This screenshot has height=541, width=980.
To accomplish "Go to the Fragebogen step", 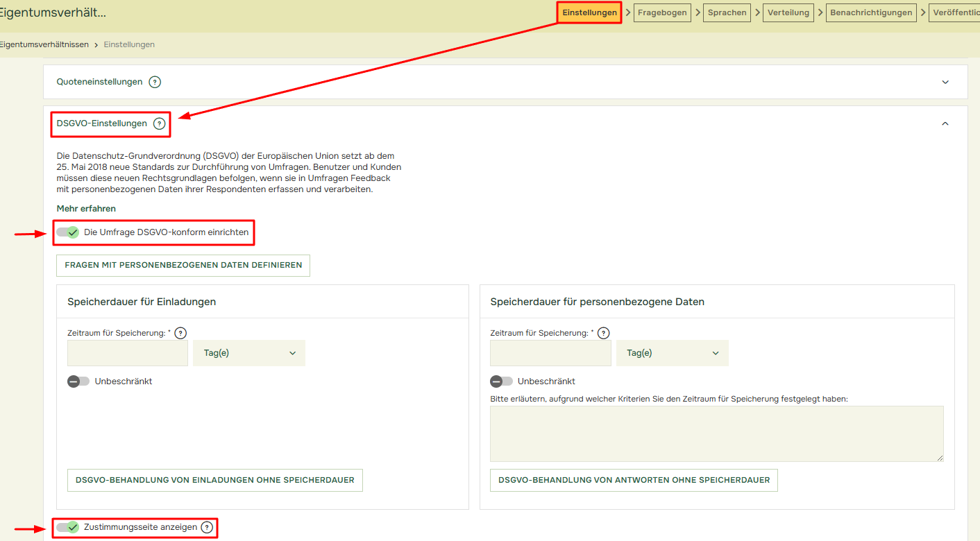I will [x=662, y=12].
